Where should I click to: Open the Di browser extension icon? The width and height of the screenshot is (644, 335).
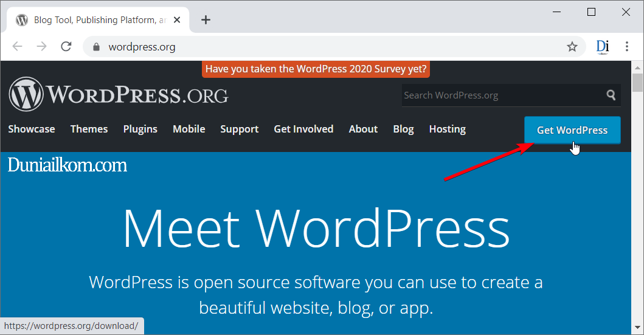click(603, 47)
